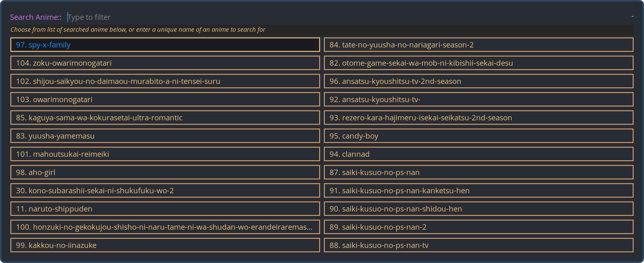The width and height of the screenshot is (644, 263).
Task: Click the naruto-shippuden entry
Action: pos(165,209)
